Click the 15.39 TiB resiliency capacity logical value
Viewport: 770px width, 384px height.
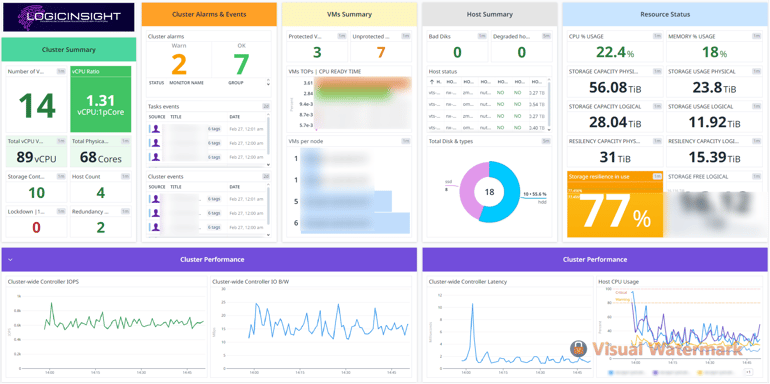(715, 158)
